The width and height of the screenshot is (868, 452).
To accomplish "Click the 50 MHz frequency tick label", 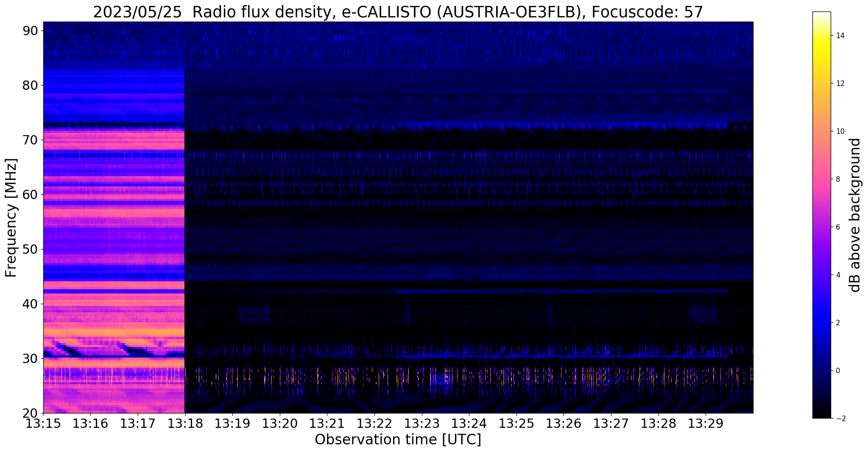I will point(30,249).
